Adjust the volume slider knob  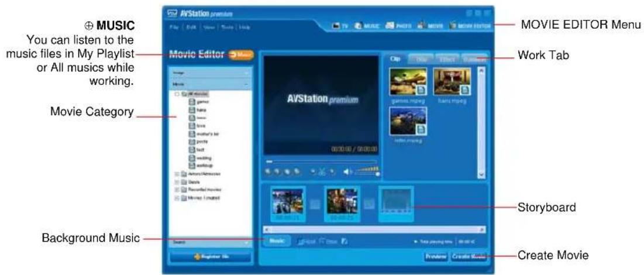click(377, 174)
